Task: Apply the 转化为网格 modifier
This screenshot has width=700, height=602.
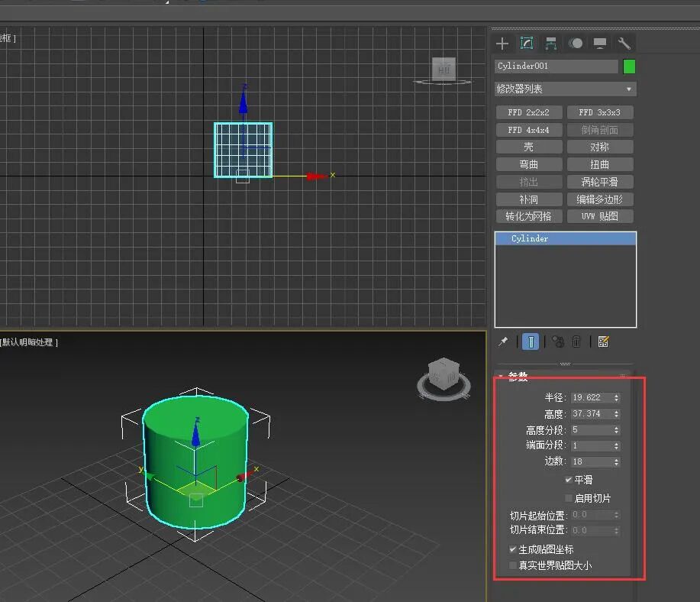Action: [528, 216]
